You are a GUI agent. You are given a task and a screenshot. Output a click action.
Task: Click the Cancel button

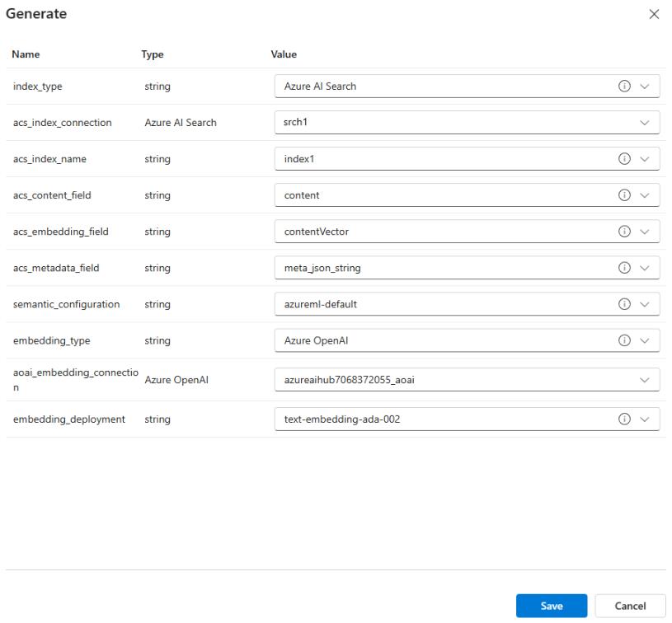click(x=630, y=606)
